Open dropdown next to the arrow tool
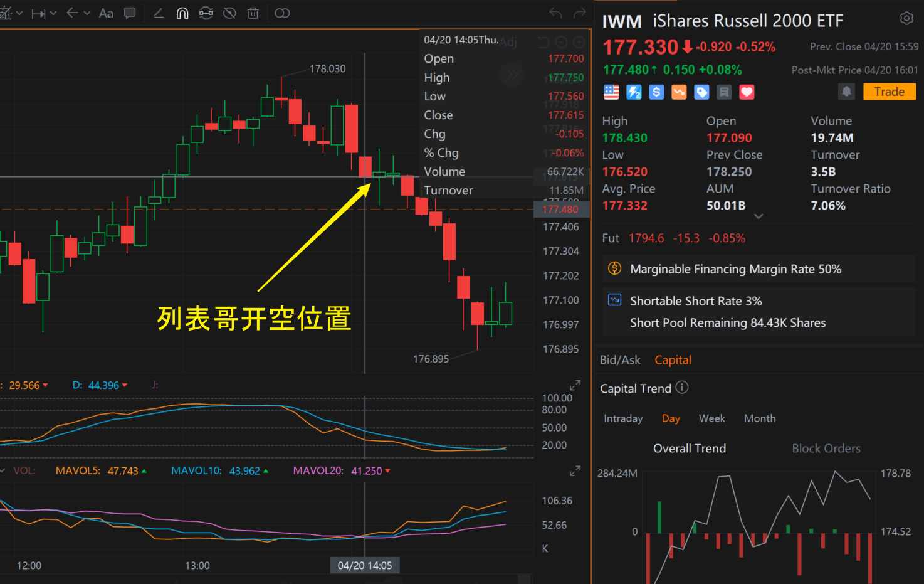This screenshot has width=924, height=584. 87,13
